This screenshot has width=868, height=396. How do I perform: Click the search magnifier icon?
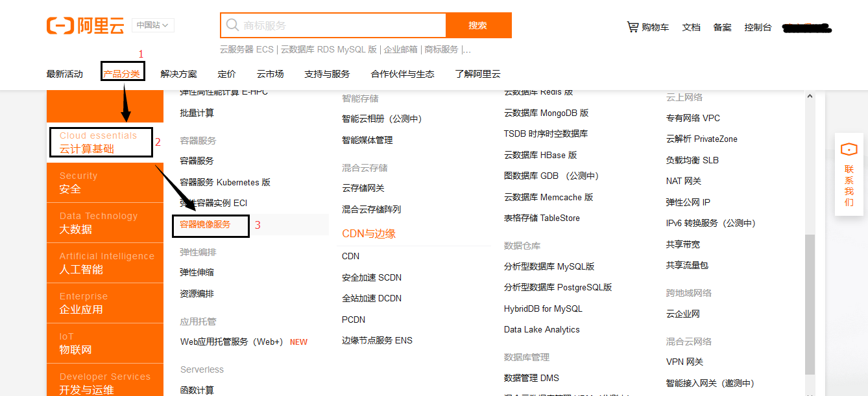click(232, 25)
